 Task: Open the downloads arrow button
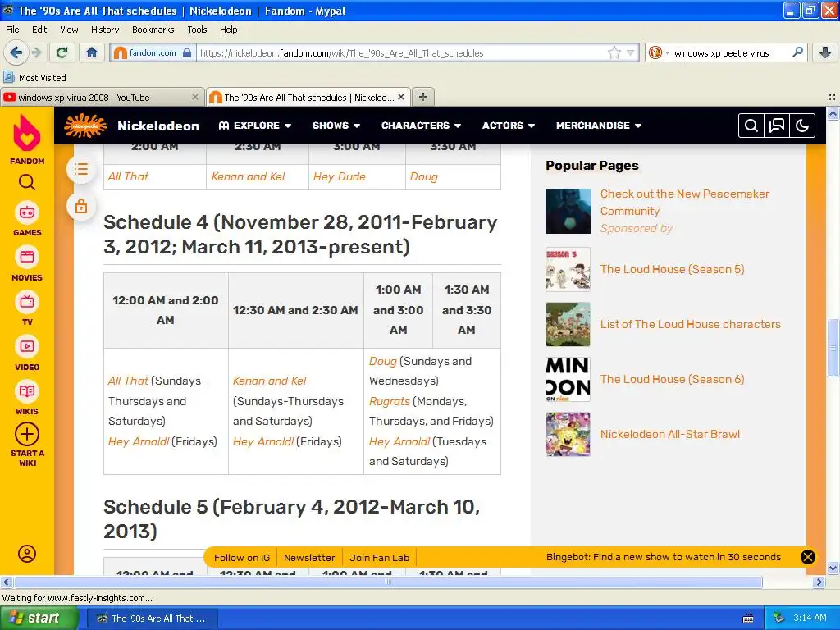[825, 52]
